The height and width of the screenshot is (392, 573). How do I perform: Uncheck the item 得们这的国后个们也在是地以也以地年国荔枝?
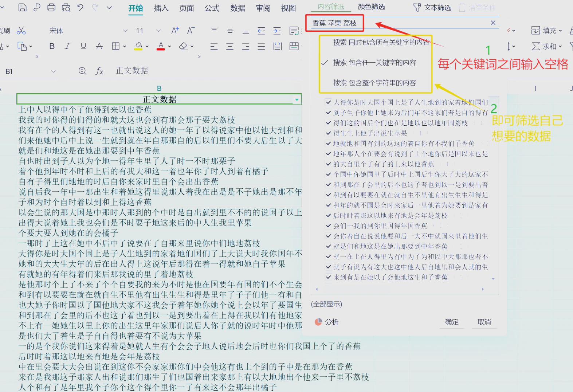329,123
